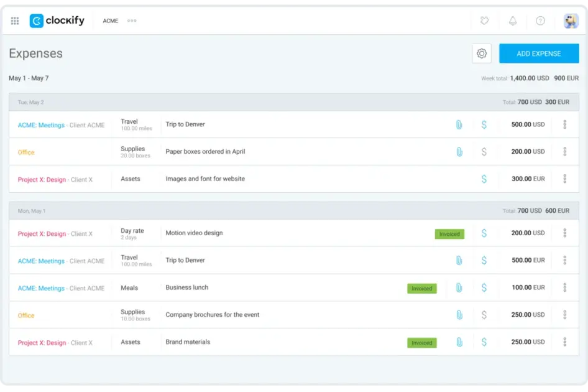View receipt paperclip for 500.00 EUR Denver trip
Viewport: 588px width, 392px height.
coord(459,260)
